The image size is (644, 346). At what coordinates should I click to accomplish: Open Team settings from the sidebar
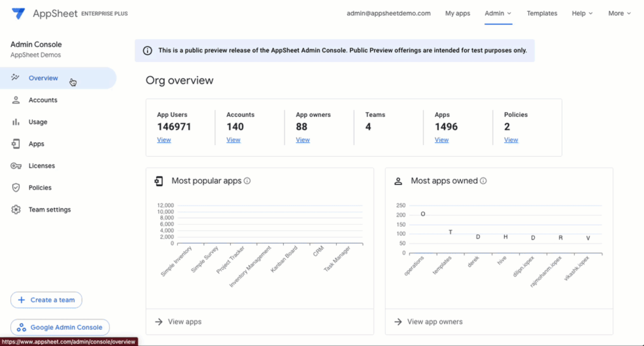[50, 209]
